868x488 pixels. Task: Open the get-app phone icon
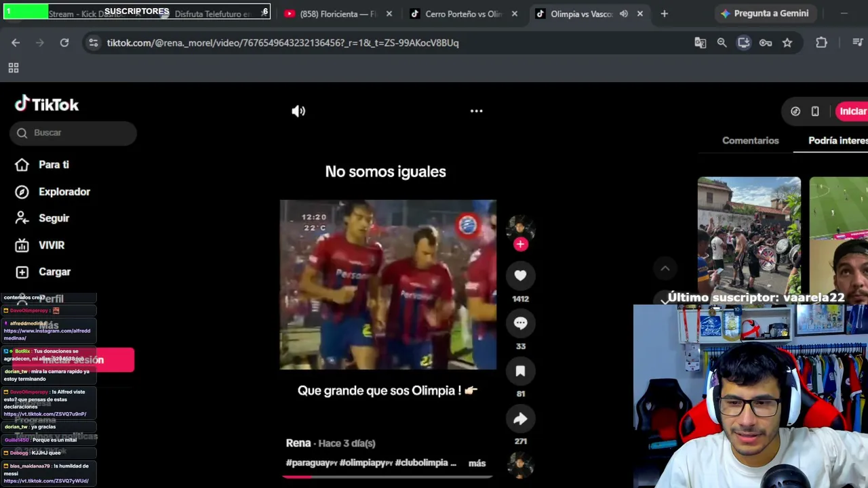click(x=815, y=111)
